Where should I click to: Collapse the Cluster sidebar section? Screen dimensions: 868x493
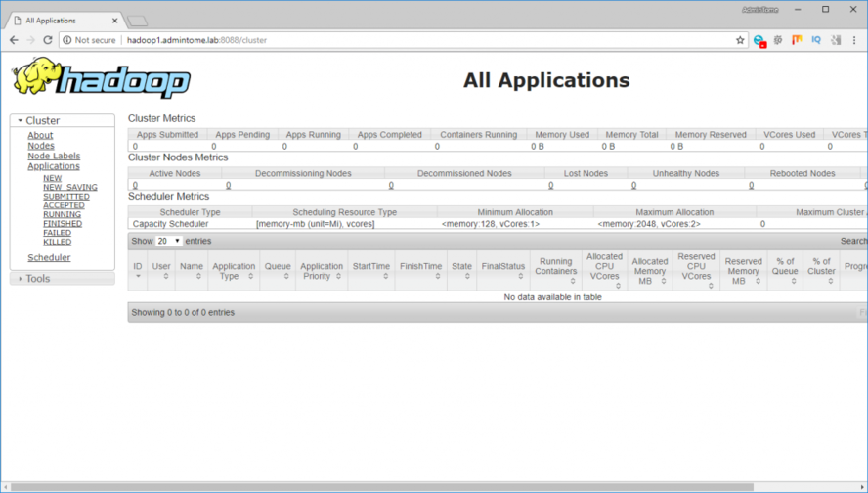(20, 121)
